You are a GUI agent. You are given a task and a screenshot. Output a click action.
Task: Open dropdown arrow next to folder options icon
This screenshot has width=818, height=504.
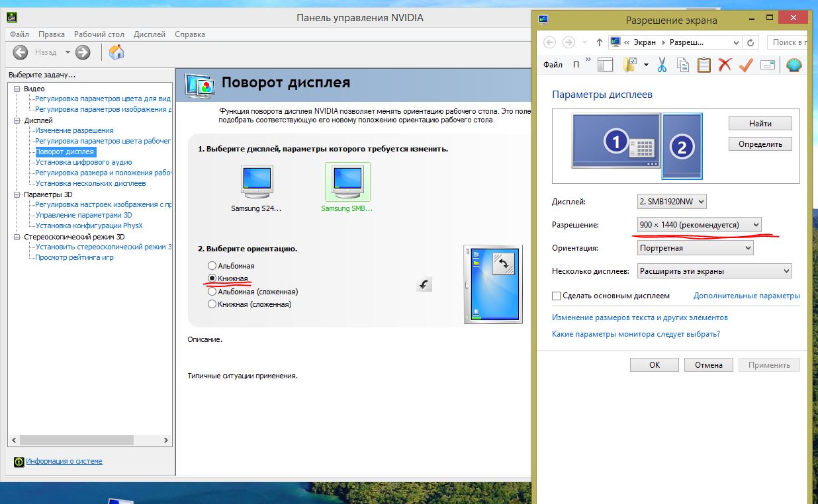[x=645, y=65]
